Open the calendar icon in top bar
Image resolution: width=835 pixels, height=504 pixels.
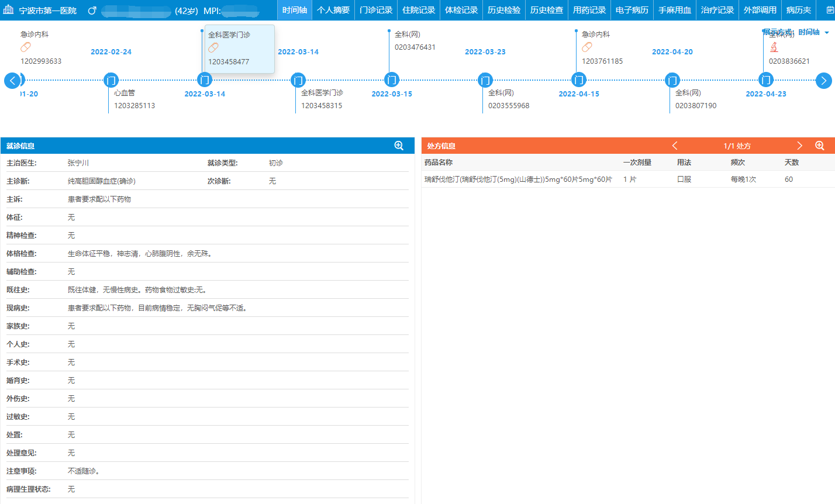pos(830,10)
